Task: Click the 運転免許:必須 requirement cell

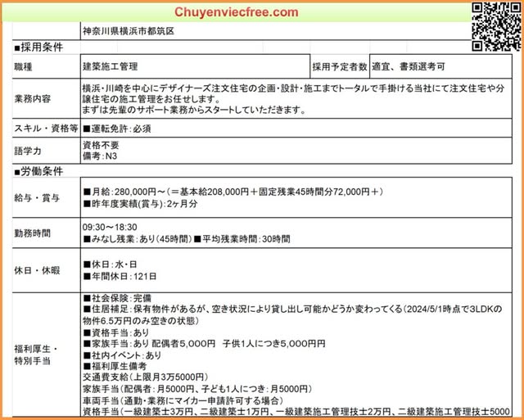Action: [x=117, y=129]
